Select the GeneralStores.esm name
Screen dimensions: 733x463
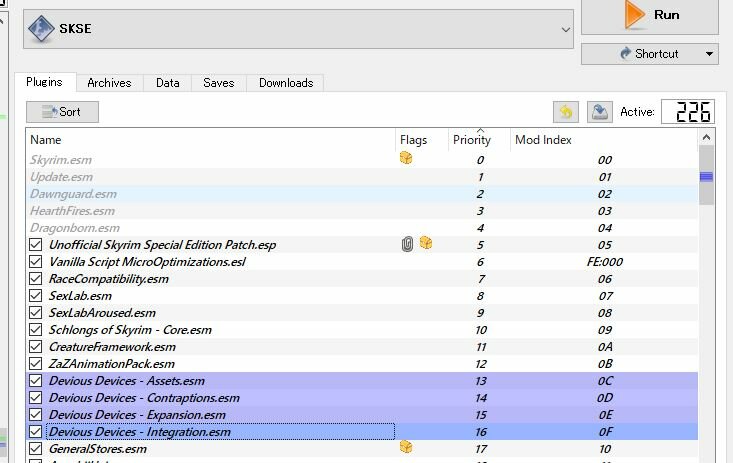pos(98,449)
